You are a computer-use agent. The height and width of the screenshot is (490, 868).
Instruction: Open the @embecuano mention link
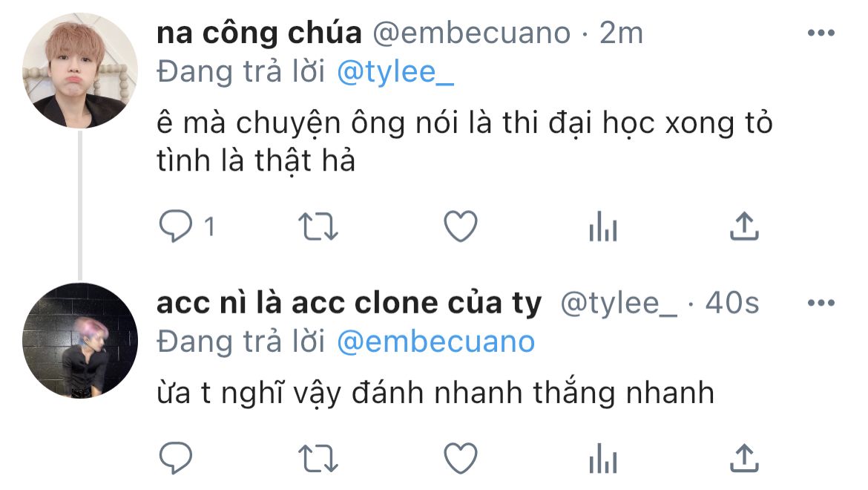point(435,342)
